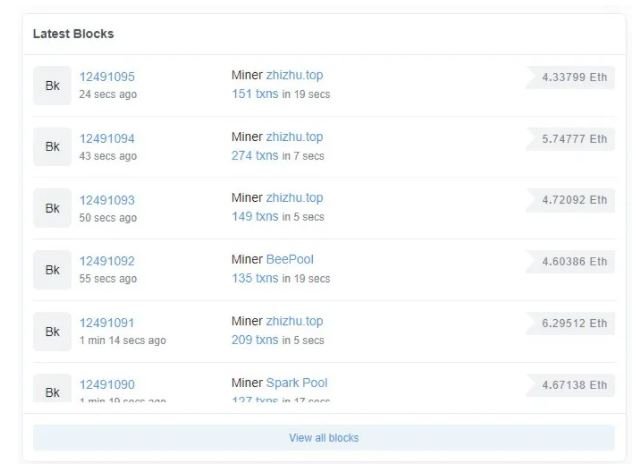Open the BeePool miner link
Image resolution: width=636 pixels, height=471 pixels.
pyautogui.click(x=290, y=260)
